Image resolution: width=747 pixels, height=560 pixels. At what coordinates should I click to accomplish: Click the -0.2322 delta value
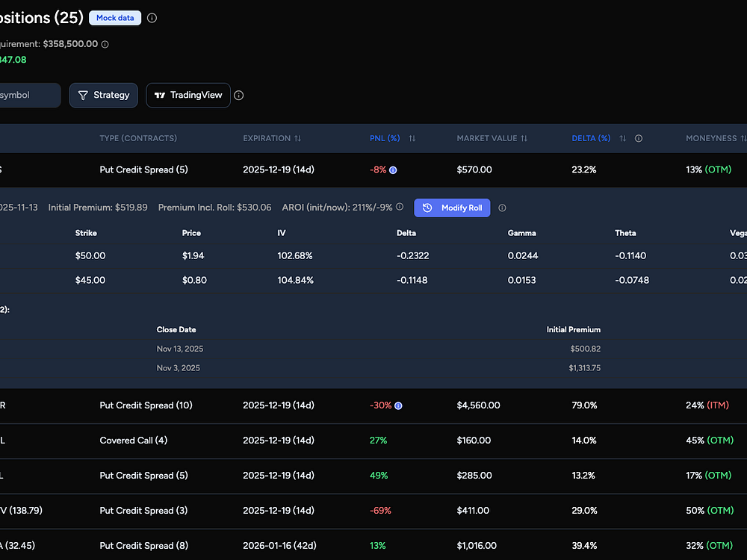point(412,255)
